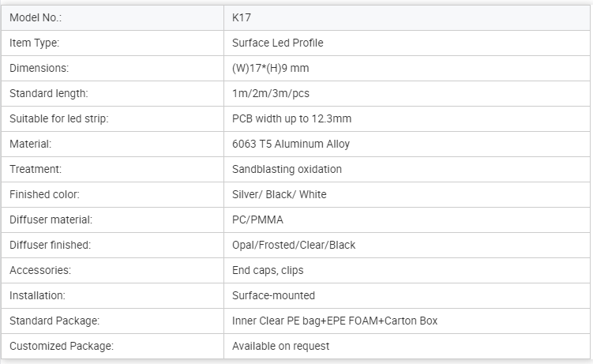The height and width of the screenshot is (364, 593).
Task: Click Opal/Frosted/Clear/Black text
Action: (294, 246)
